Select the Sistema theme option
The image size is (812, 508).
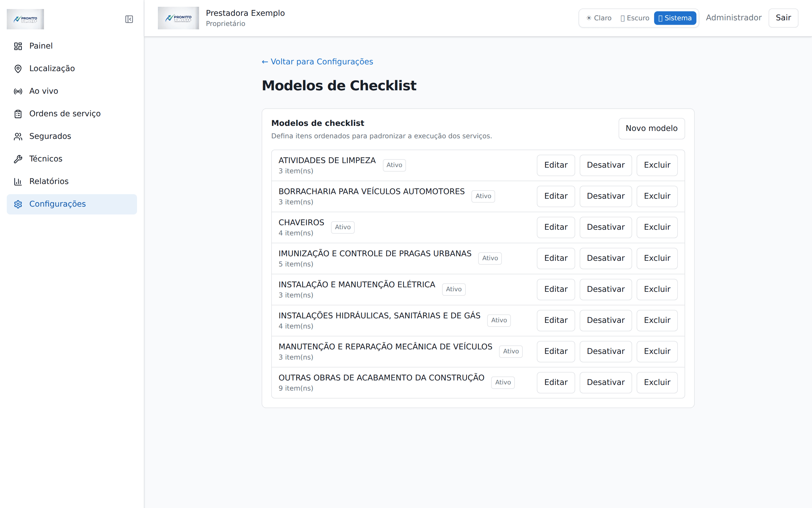coord(675,18)
